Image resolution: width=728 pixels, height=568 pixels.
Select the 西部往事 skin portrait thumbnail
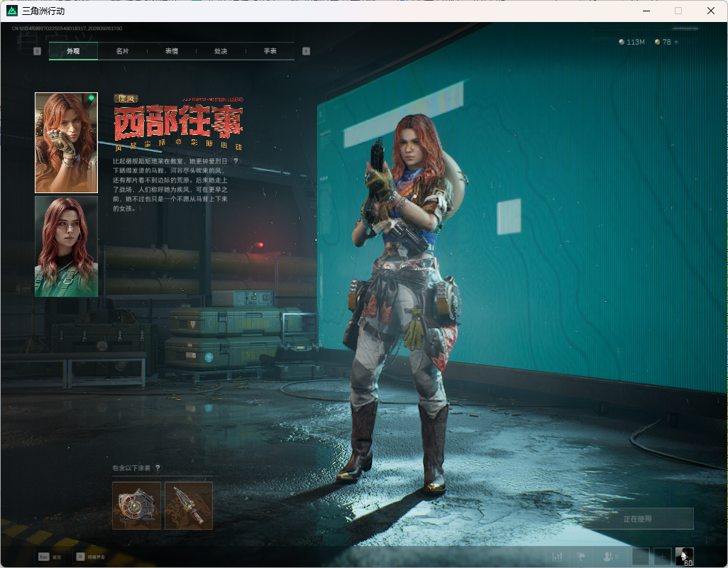tap(67, 143)
